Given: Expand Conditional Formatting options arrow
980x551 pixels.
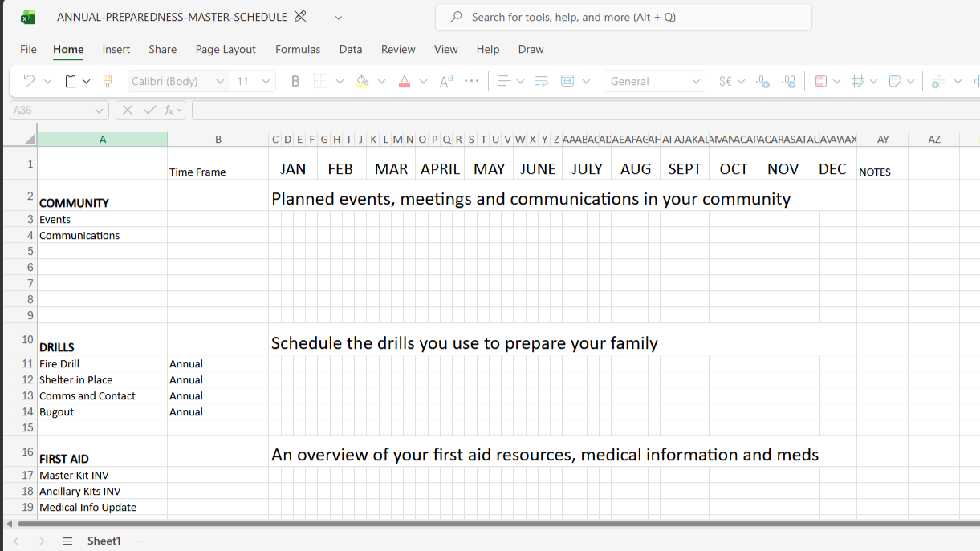Looking at the screenshot, I should 836,82.
